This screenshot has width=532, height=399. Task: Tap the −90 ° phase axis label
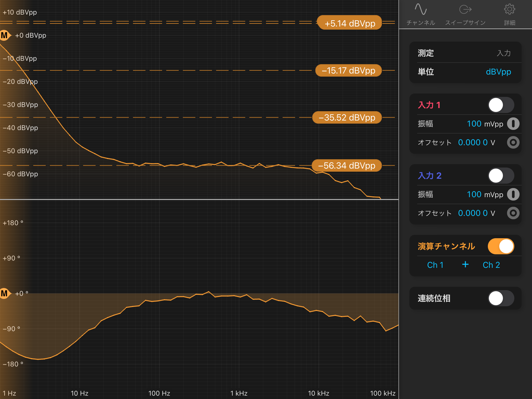11,329
